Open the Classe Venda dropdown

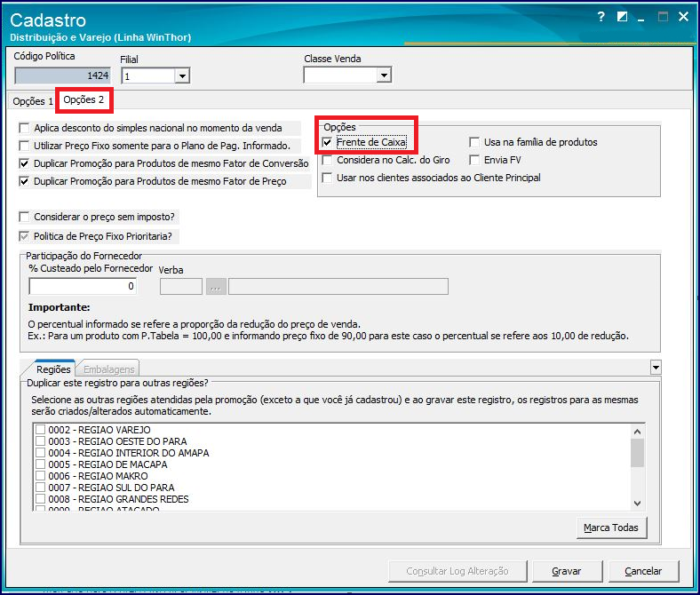click(x=384, y=75)
